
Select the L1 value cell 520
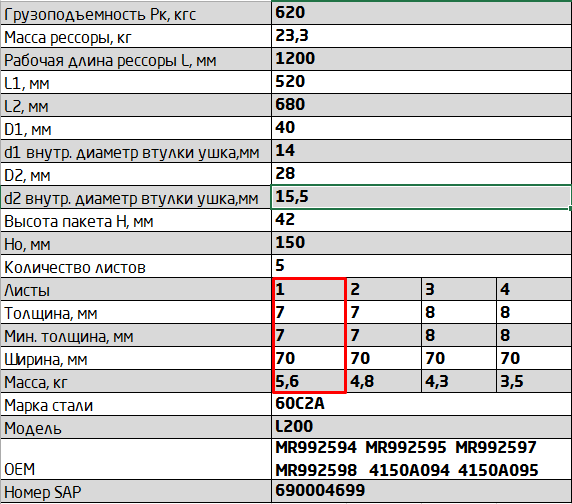(x=421, y=82)
